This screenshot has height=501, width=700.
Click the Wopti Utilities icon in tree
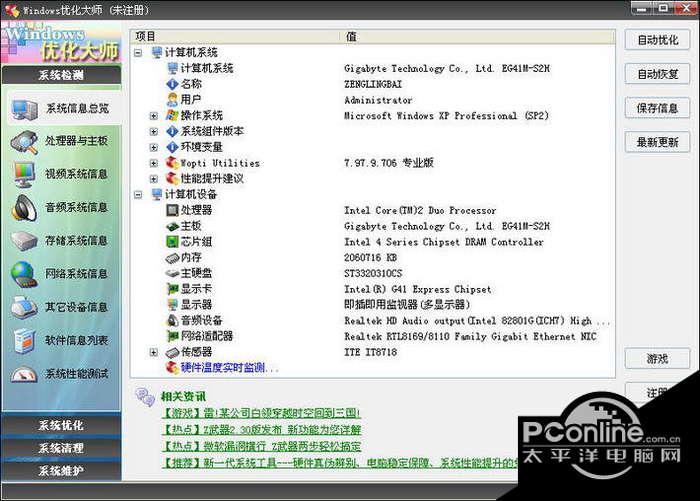(x=172, y=163)
